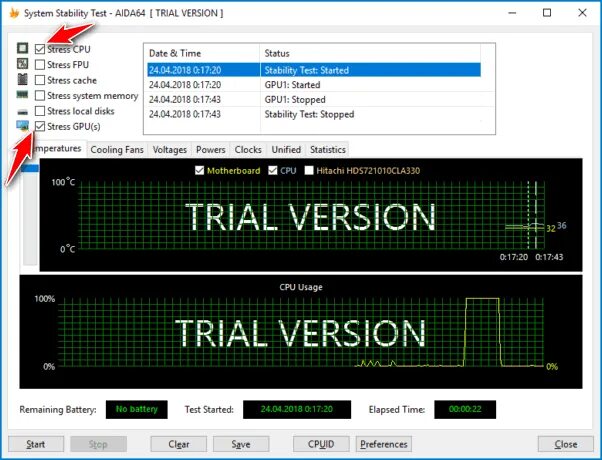Click the FPU icon beside Stress FPU

(x=23, y=64)
